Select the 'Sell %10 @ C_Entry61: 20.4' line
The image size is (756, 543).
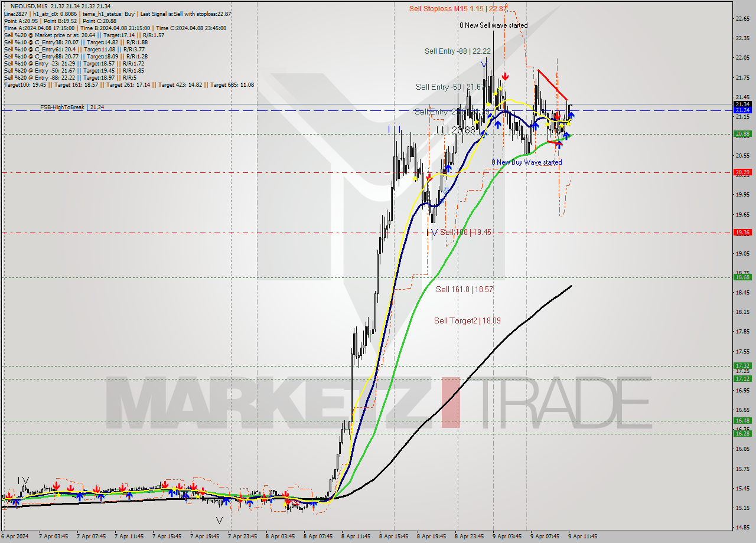(74, 49)
